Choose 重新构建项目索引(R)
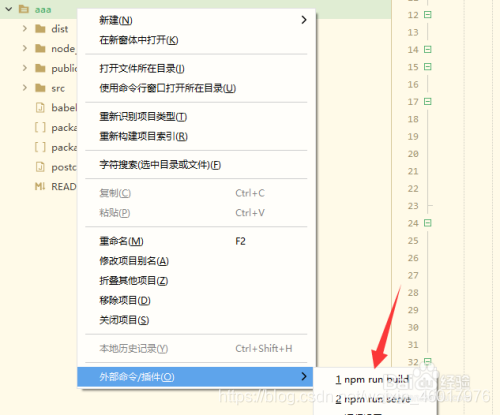The width and height of the screenshot is (500, 415). (197, 136)
